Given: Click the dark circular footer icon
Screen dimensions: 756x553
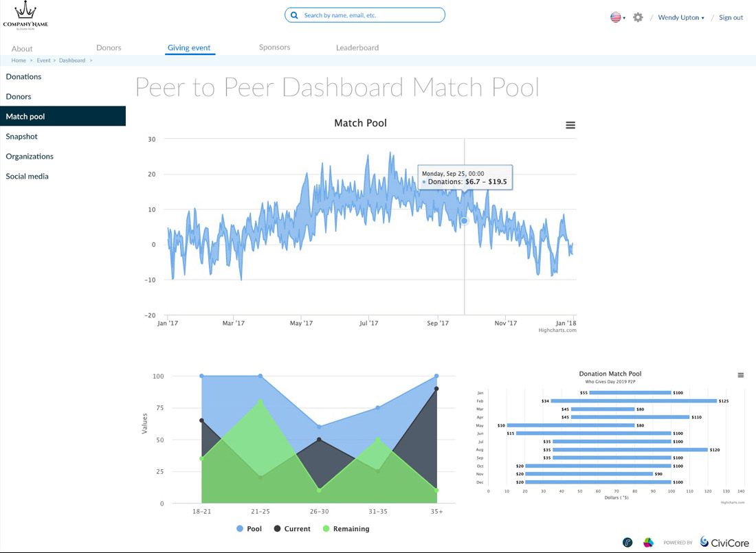Looking at the screenshot, I should (627, 542).
